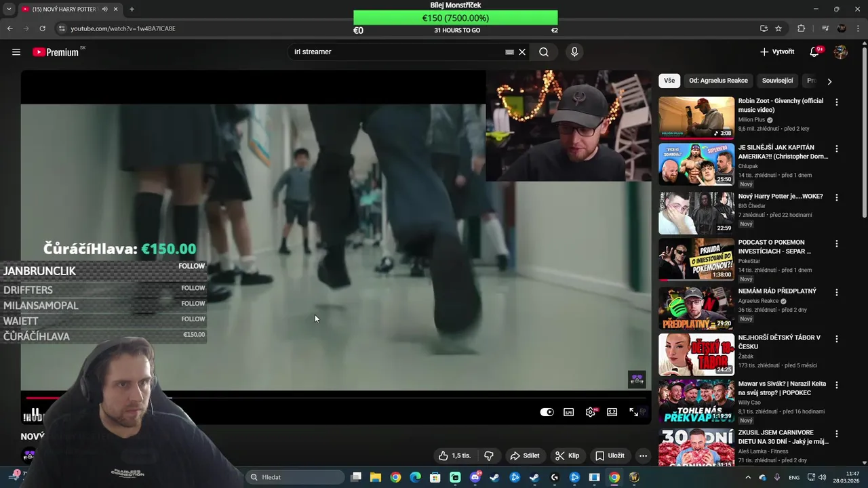Open new browser tab with plus

pyautogui.click(x=132, y=9)
